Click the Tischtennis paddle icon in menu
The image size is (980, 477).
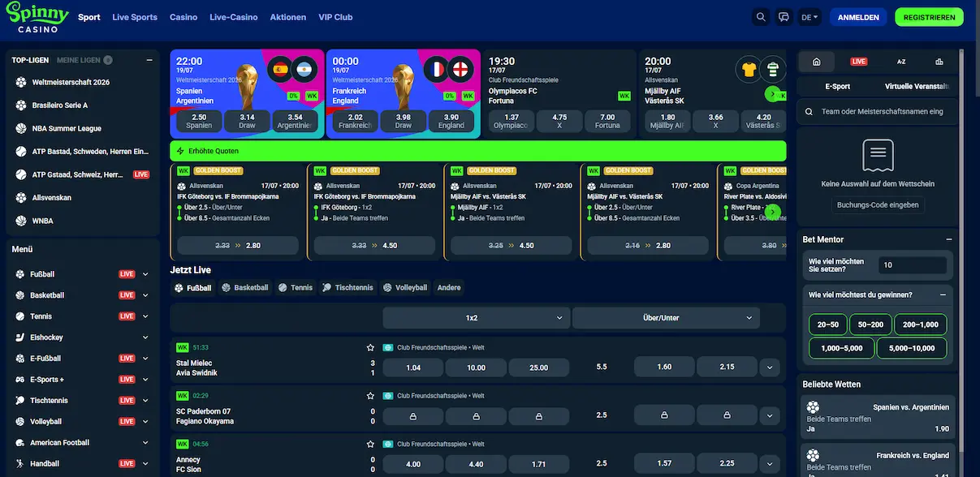point(21,401)
